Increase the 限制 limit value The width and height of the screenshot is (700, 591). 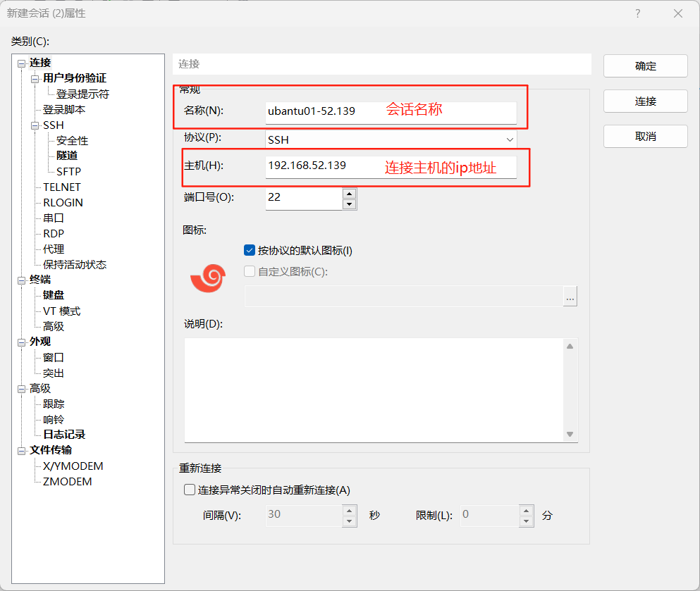pyautogui.click(x=527, y=511)
